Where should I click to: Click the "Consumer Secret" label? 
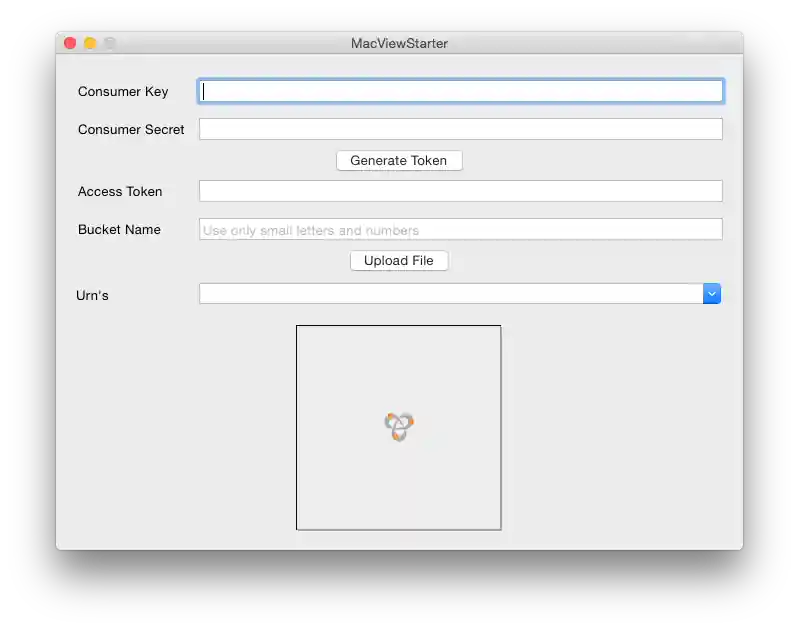tap(131, 129)
